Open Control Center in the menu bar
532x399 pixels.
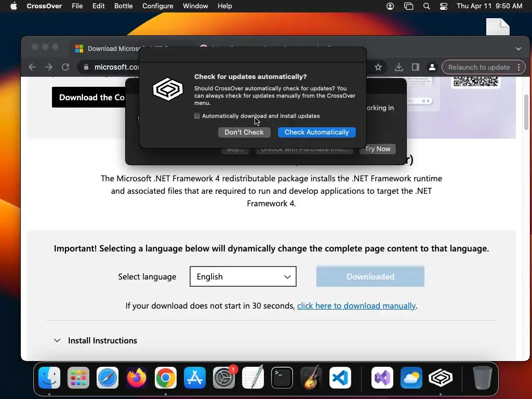click(444, 6)
